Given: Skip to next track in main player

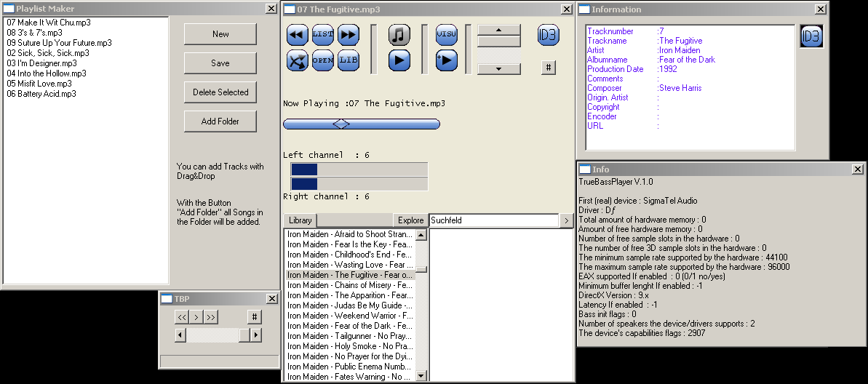Looking at the screenshot, I should pos(349,35).
